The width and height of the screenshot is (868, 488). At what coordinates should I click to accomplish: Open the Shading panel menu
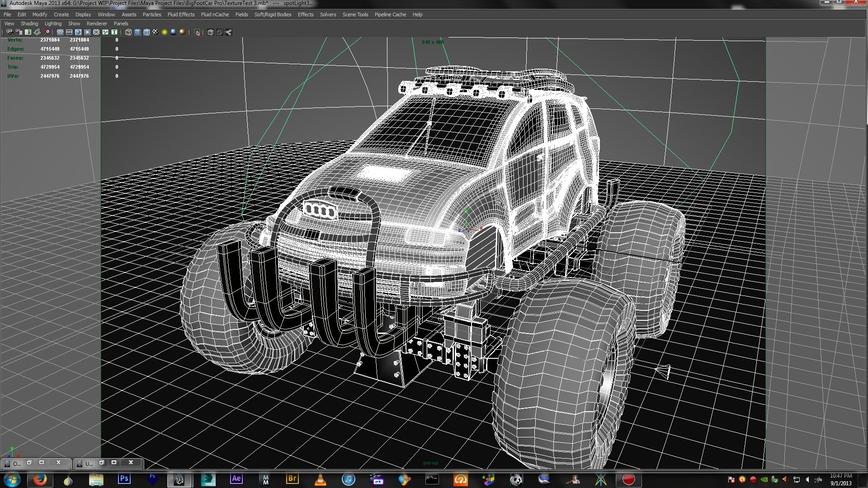pyautogui.click(x=29, y=23)
